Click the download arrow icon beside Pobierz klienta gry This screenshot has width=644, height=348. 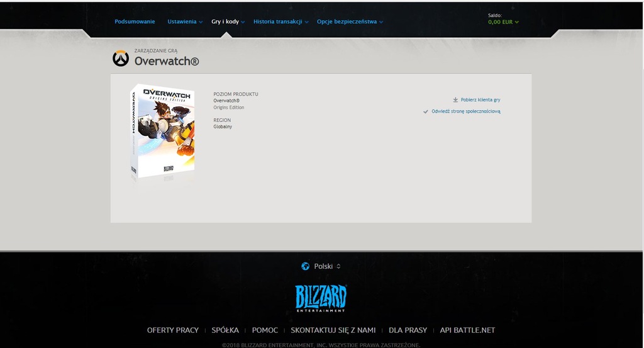pyautogui.click(x=455, y=100)
